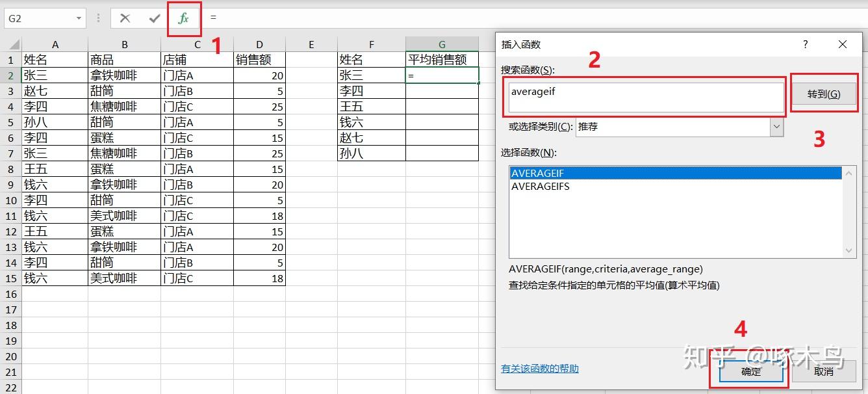Click cell A8 containing 王五
Viewport: 868px width, 394px height.
point(55,169)
